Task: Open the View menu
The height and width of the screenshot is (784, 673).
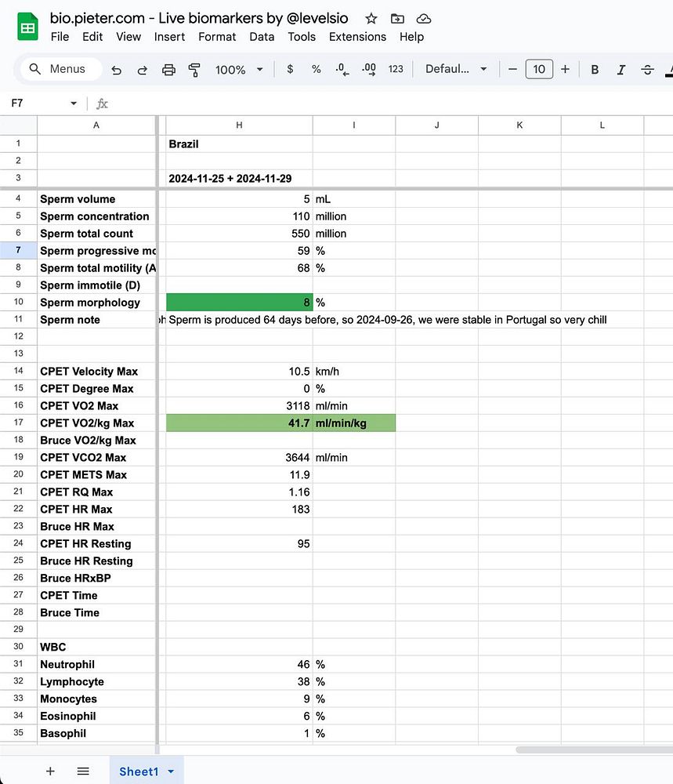Action: point(128,37)
